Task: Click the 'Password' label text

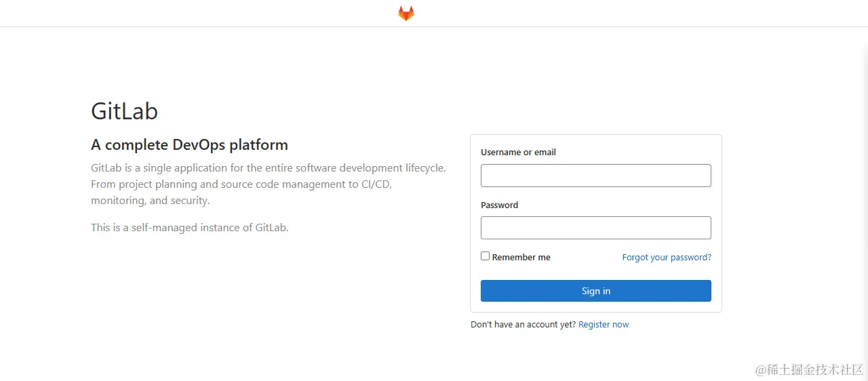Action: click(499, 205)
